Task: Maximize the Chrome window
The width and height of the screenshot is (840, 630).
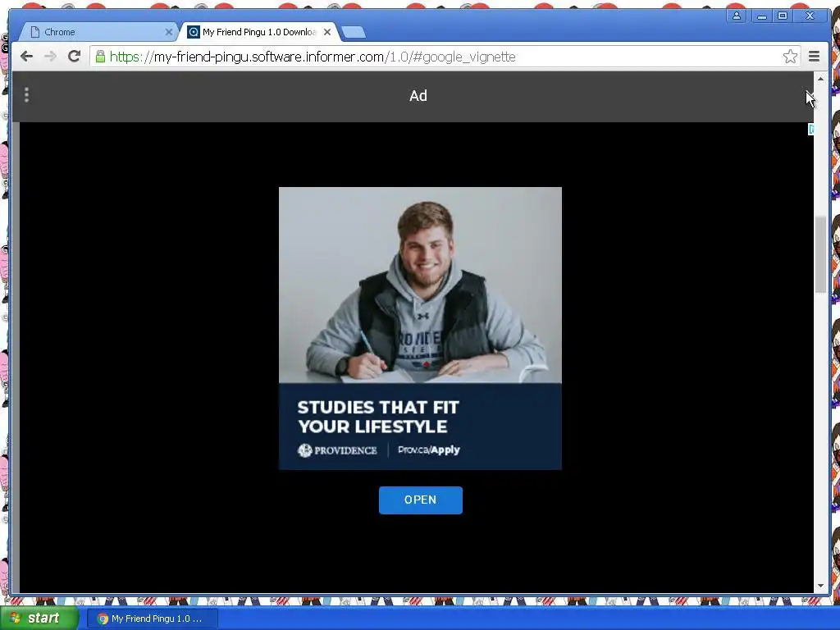Action: point(783,16)
